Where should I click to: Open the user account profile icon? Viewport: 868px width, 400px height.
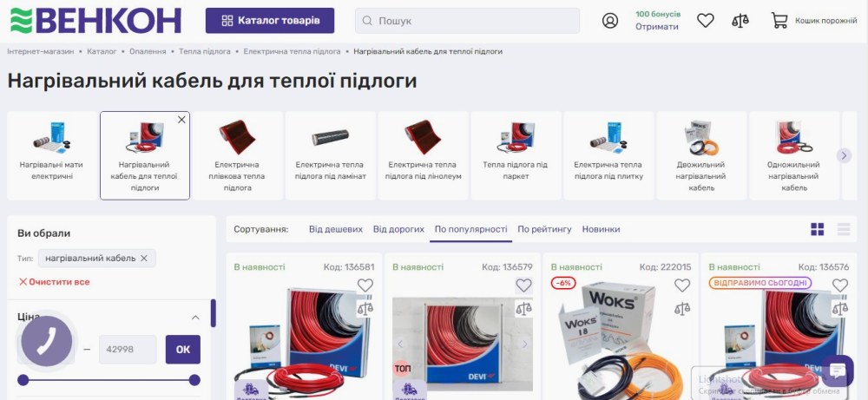click(x=610, y=21)
